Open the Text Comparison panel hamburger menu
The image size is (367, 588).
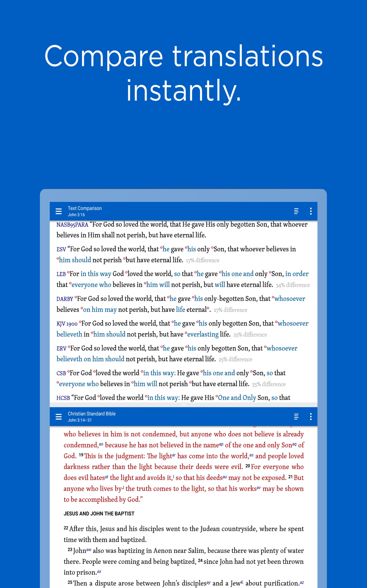(x=58, y=211)
